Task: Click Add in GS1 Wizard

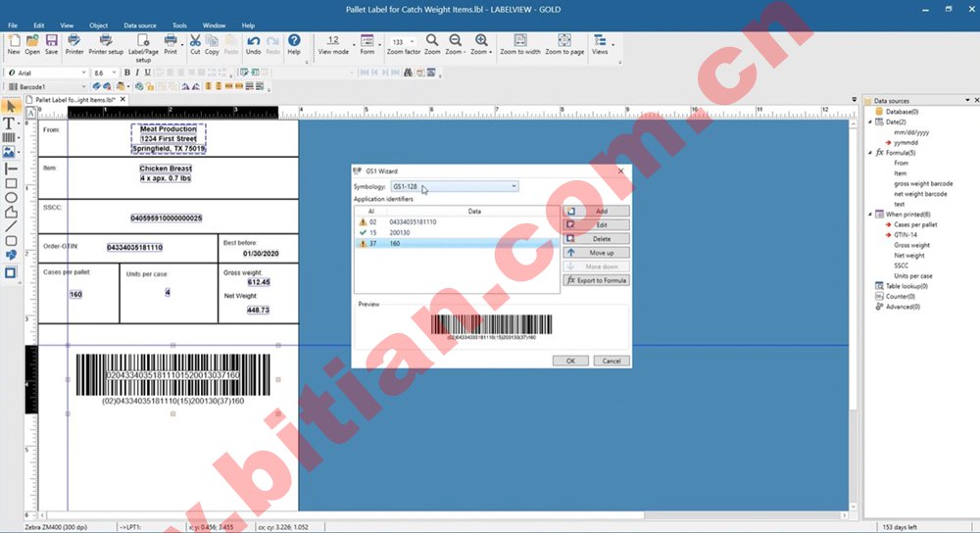Action: click(x=596, y=212)
